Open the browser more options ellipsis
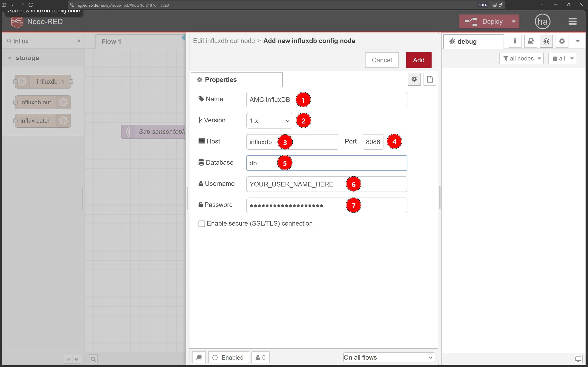 click(543, 5)
